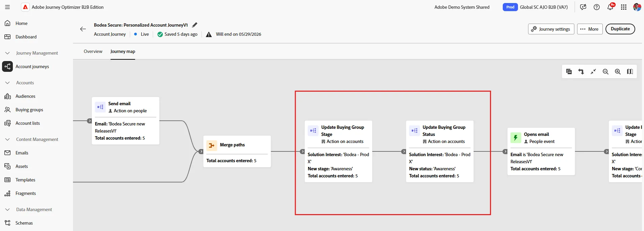Open the app switcher grid
The image size is (644, 231).
[x=624, y=7]
